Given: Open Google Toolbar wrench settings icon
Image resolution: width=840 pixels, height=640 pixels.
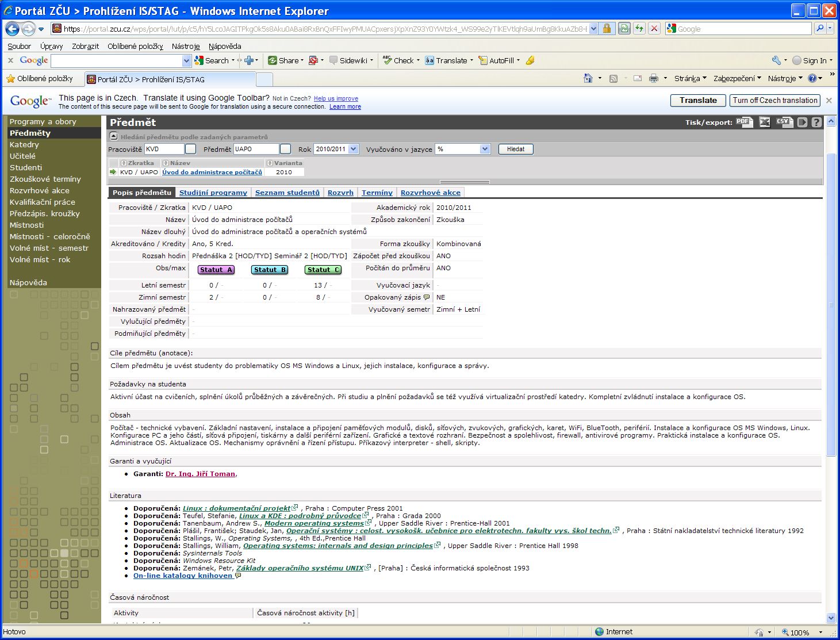Looking at the screenshot, I should pyautogui.click(x=777, y=60).
